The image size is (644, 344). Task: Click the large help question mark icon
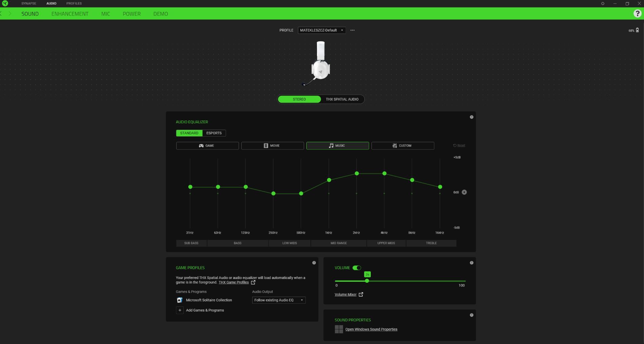(637, 14)
